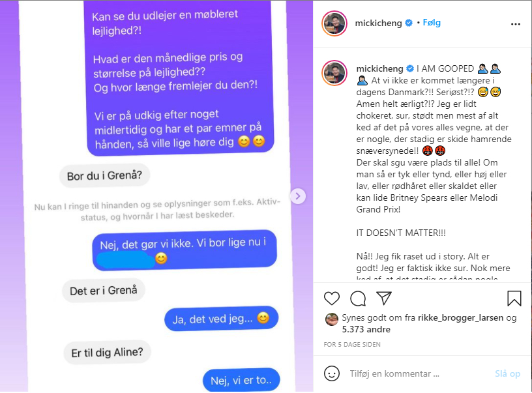Click mickicheng header profile picture
Viewport: 532px width, 393px height.
334,23
